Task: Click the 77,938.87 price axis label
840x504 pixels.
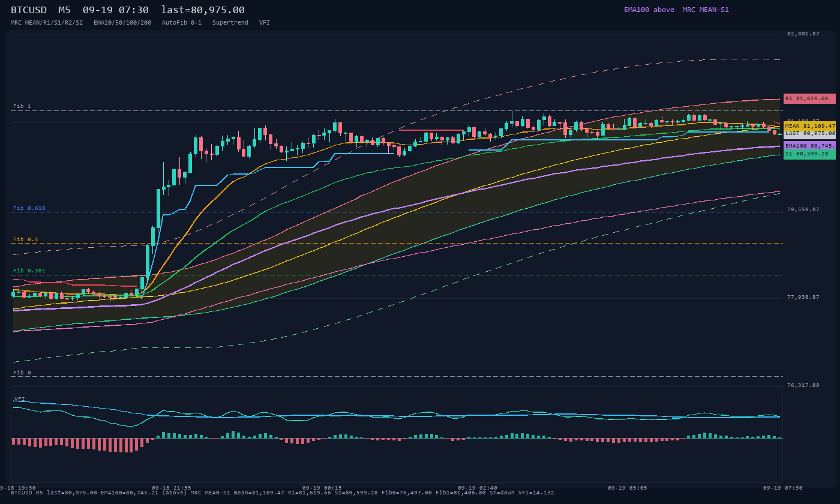Action: point(803,297)
